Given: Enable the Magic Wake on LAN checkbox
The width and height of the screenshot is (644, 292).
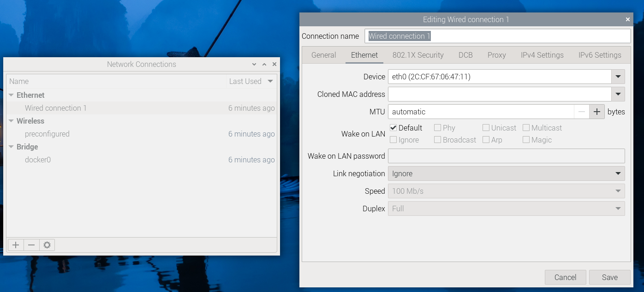Looking at the screenshot, I should [x=526, y=140].
